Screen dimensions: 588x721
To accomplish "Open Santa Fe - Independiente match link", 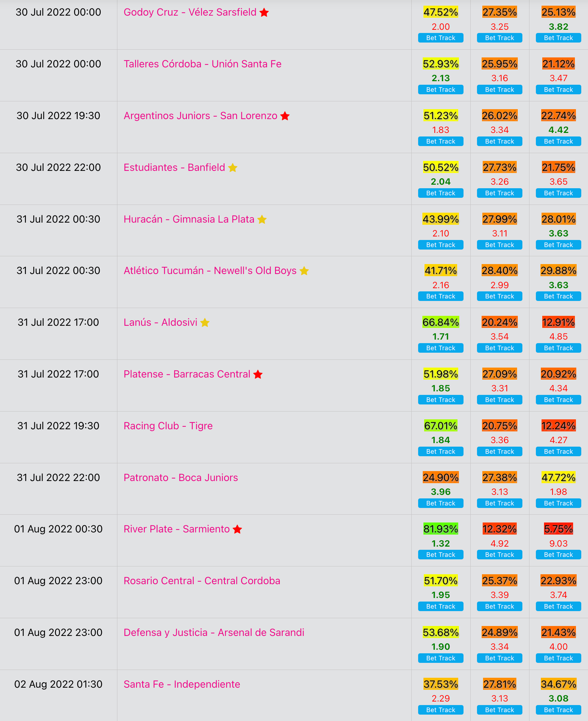I will coord(182,684).
